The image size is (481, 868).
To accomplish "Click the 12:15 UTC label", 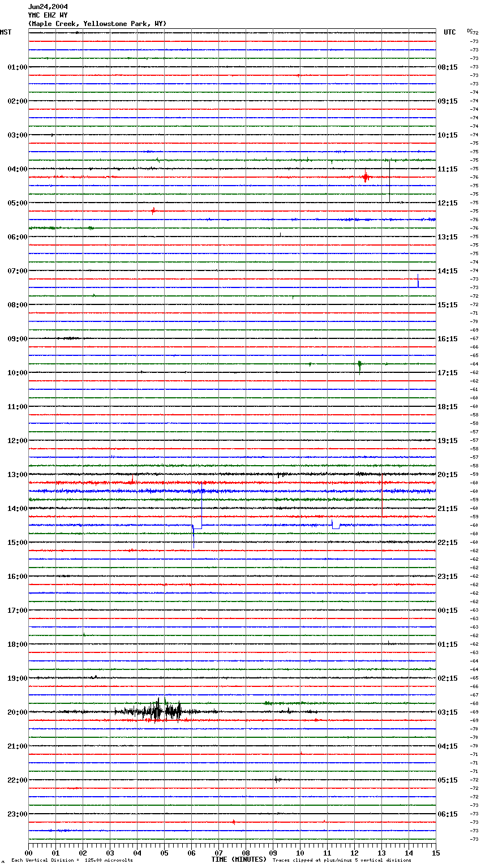I will 448,203.
